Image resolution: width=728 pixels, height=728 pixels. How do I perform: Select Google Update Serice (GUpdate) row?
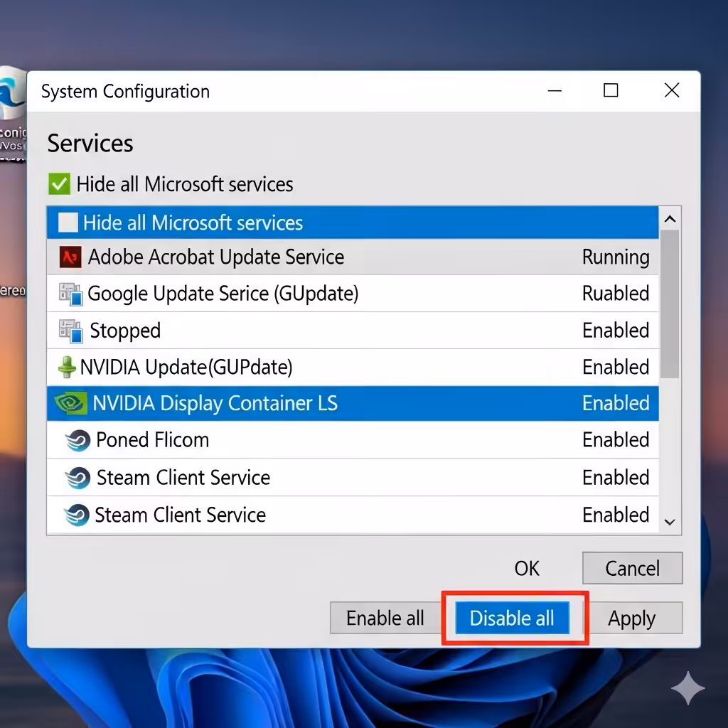(353, 294)
